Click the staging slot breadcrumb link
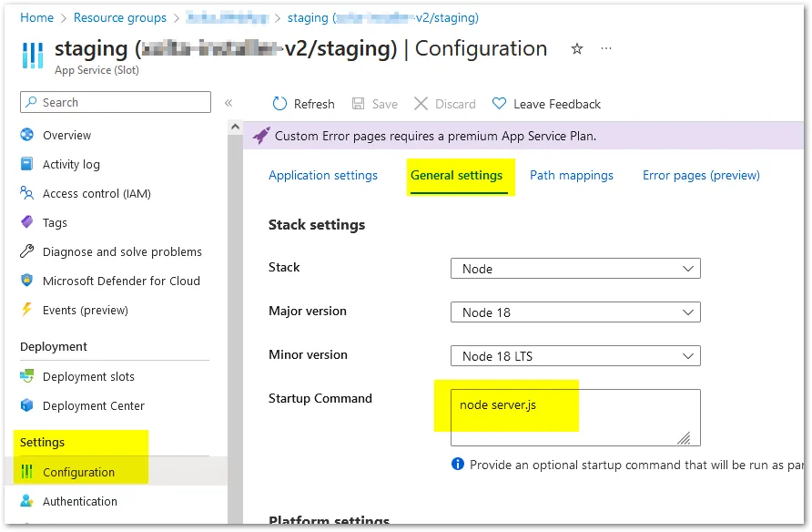Image resolution: width=812 pixels, height=532 pixels. pos(383,18)
